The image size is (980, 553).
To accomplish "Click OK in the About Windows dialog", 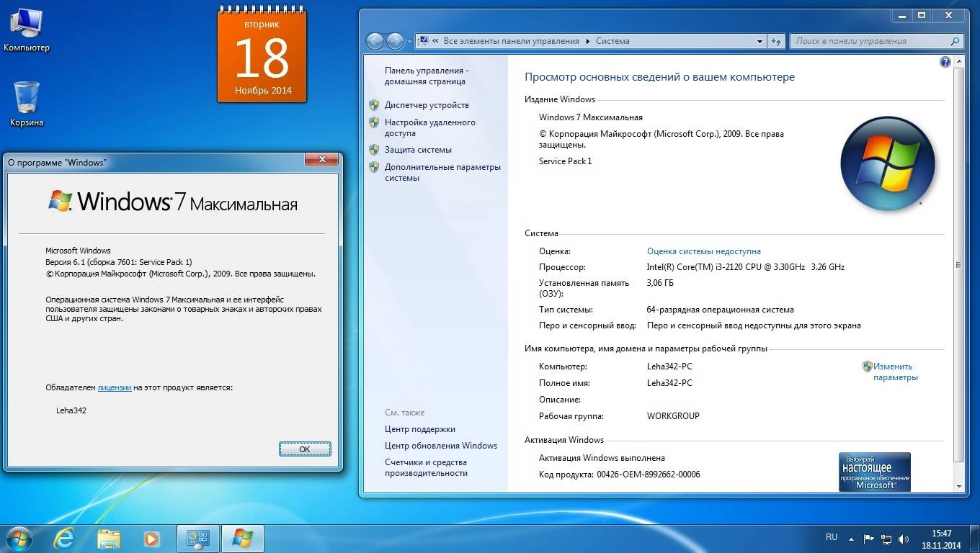I will point(305,449).
